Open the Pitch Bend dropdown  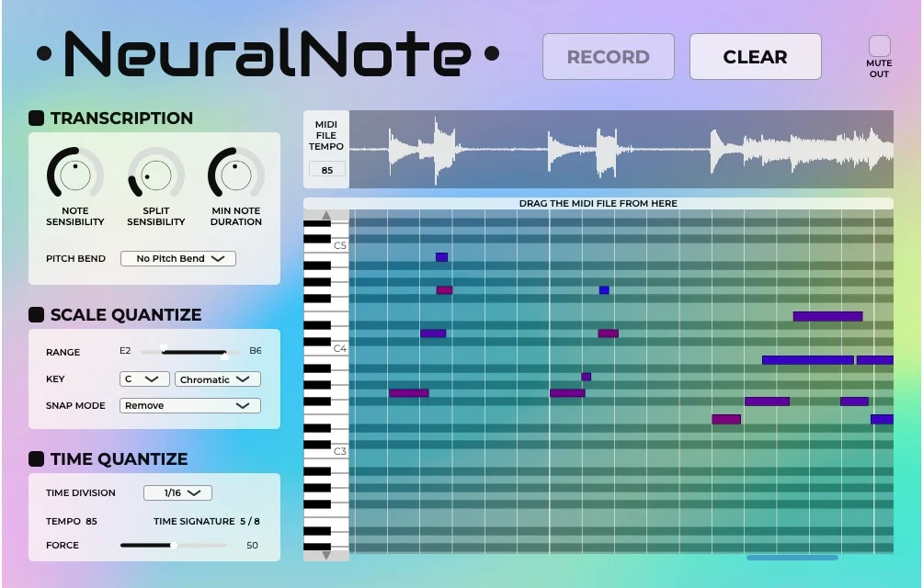pyautogui.click(x=178, y=259)
